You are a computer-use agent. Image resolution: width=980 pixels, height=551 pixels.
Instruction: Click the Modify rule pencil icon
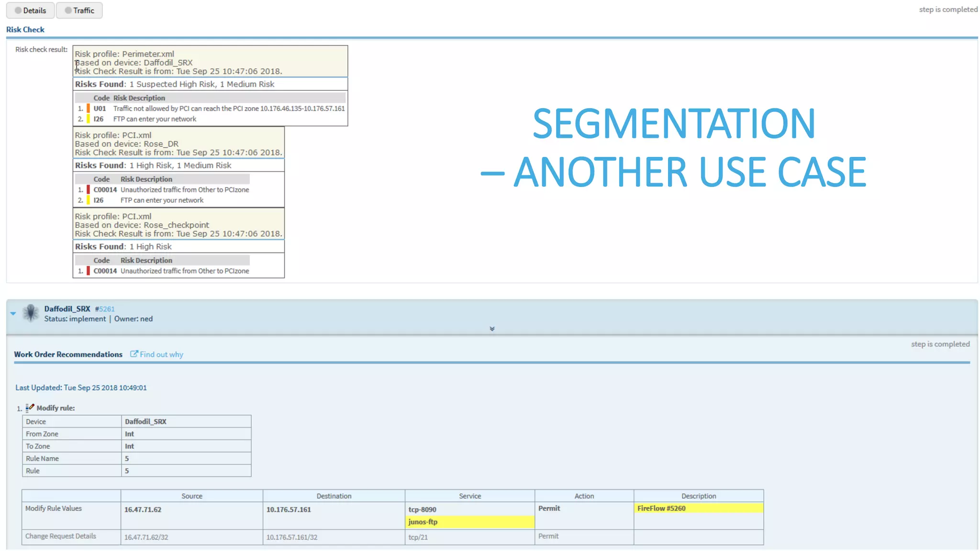coord(30,408)
